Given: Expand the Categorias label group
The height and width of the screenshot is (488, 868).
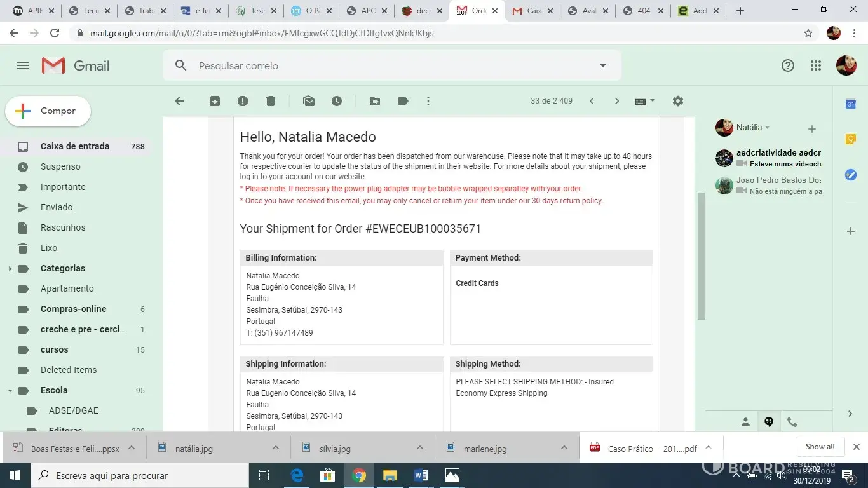Looking at the screenshot, I should pos(10,269).
